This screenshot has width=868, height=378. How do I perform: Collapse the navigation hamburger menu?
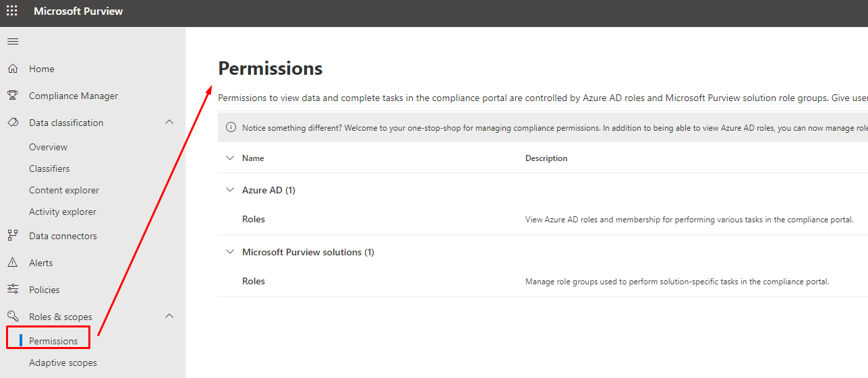(12, 42)
